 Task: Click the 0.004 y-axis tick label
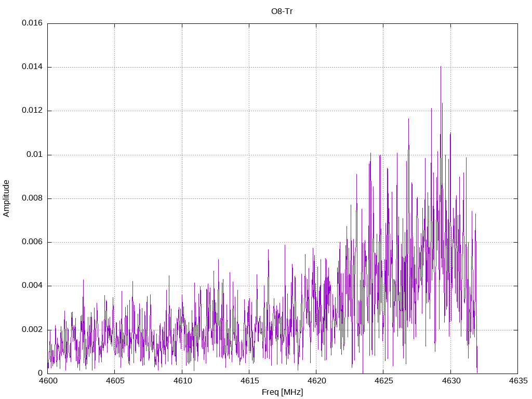pyautogui.click(x=32, y=286)
